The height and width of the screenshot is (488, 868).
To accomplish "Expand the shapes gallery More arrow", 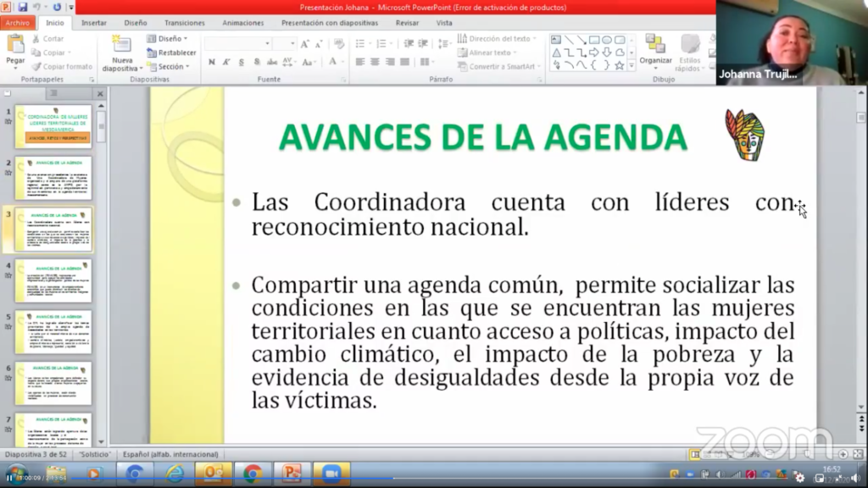I will pyautogui.click(x=632, y=65).
